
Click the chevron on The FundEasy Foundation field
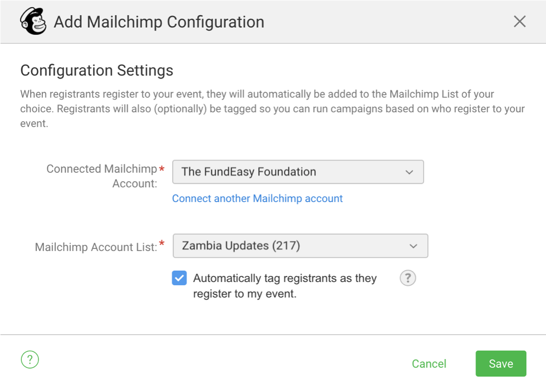click(409, 172)
